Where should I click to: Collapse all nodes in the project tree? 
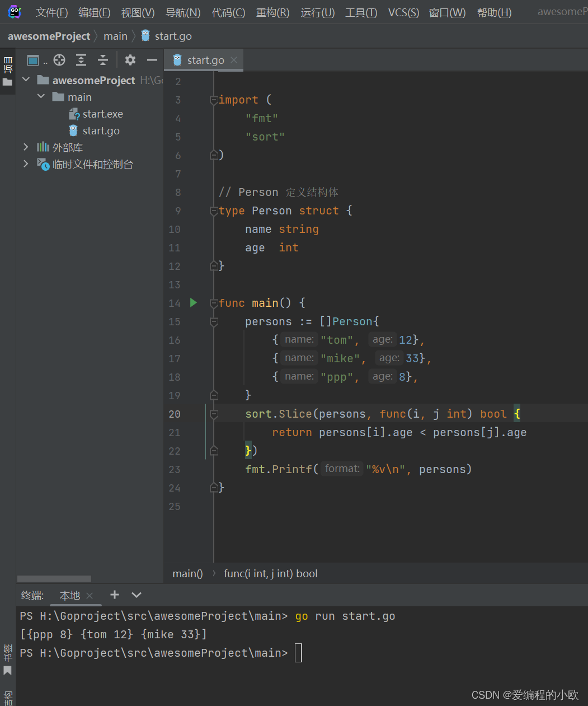click(102, 60)
